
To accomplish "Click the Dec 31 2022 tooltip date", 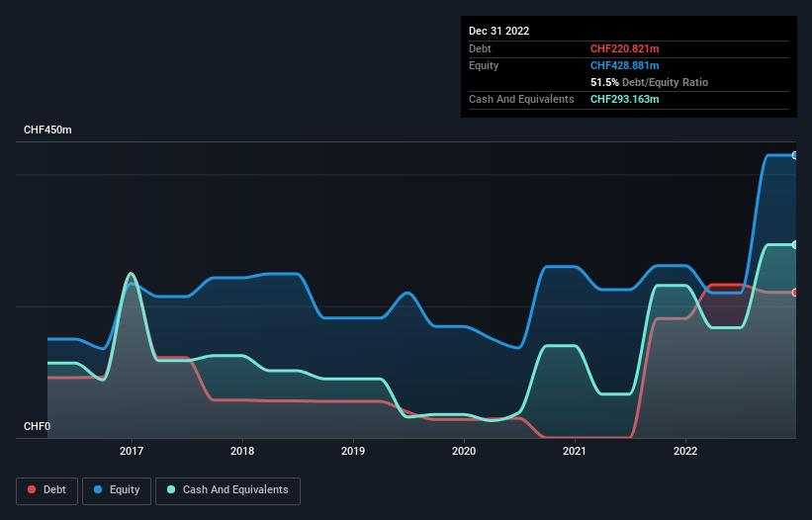I will click(x=498, y=31).
